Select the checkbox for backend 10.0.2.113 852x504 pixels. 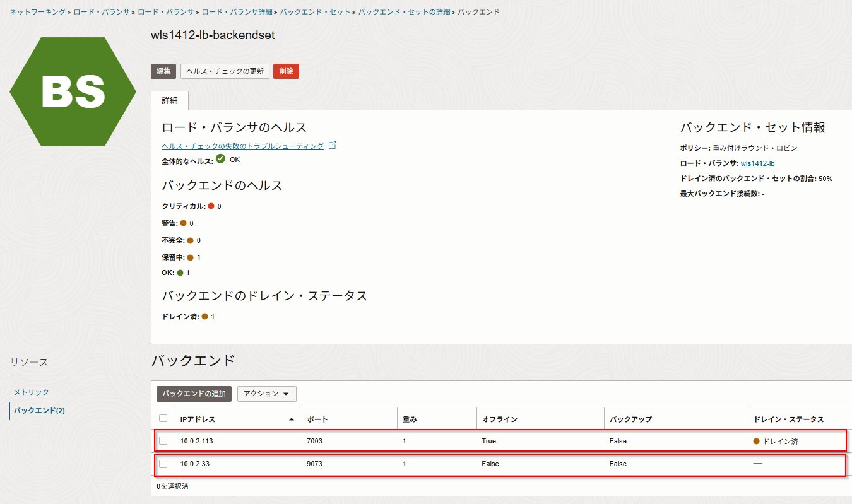(x=163, y=441)
